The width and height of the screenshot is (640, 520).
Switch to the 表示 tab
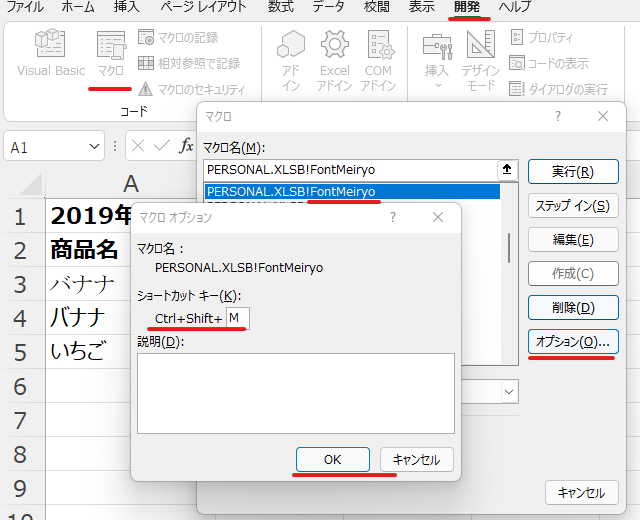click(x=422, y=7)
